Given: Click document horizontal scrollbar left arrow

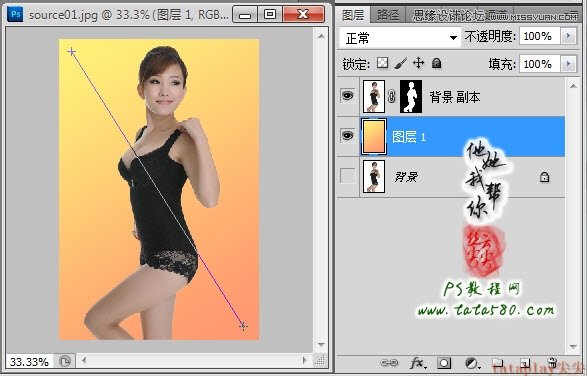Looking at the screenshot, I should click(x=84, y=361).
